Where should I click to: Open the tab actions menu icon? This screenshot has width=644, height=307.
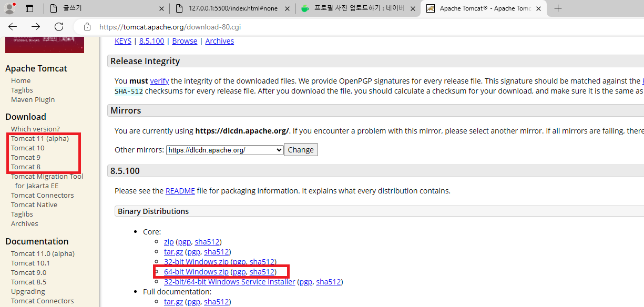pyautogui.click(x=29, y=8)
